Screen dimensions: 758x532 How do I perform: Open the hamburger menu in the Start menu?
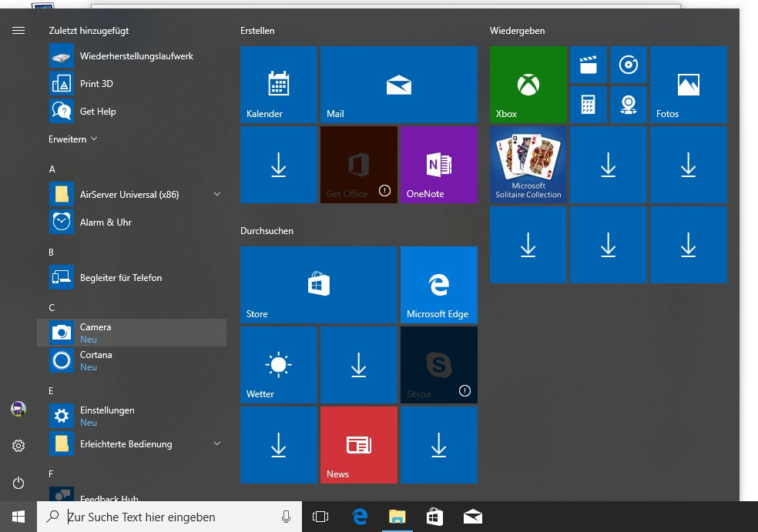point(18,31)
